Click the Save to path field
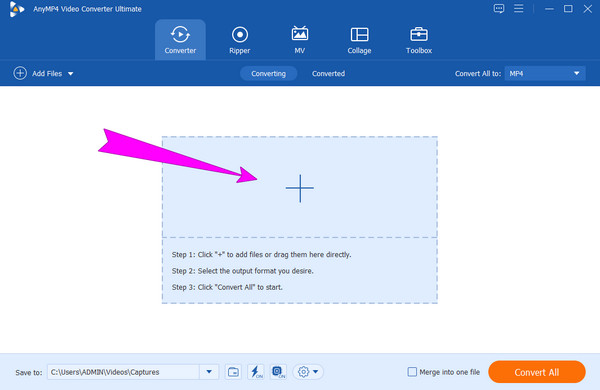 [123, 372]
